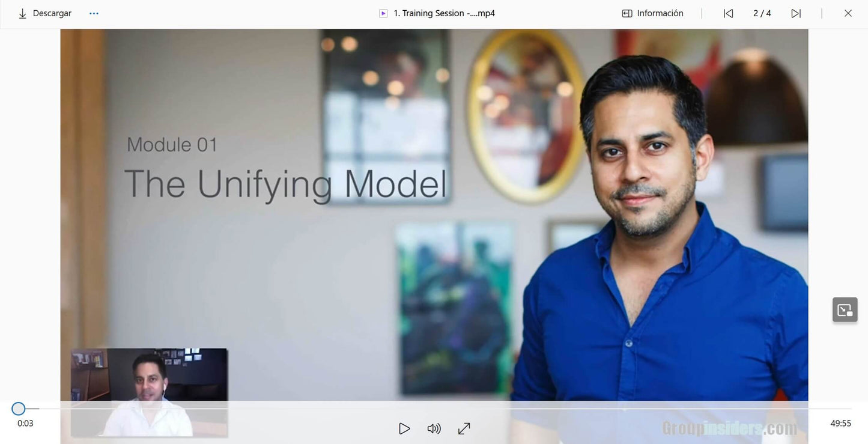Close the video preview

pos(848,13)
